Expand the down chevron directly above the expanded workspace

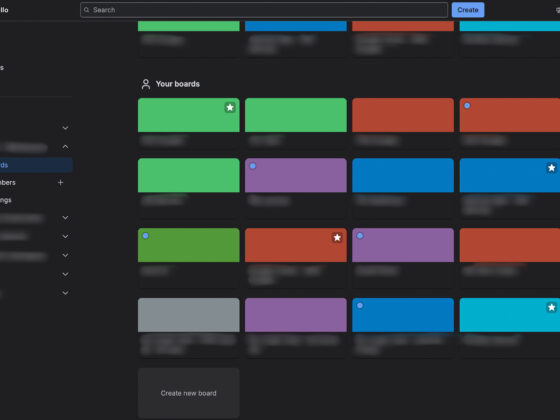tap(65, 128)
